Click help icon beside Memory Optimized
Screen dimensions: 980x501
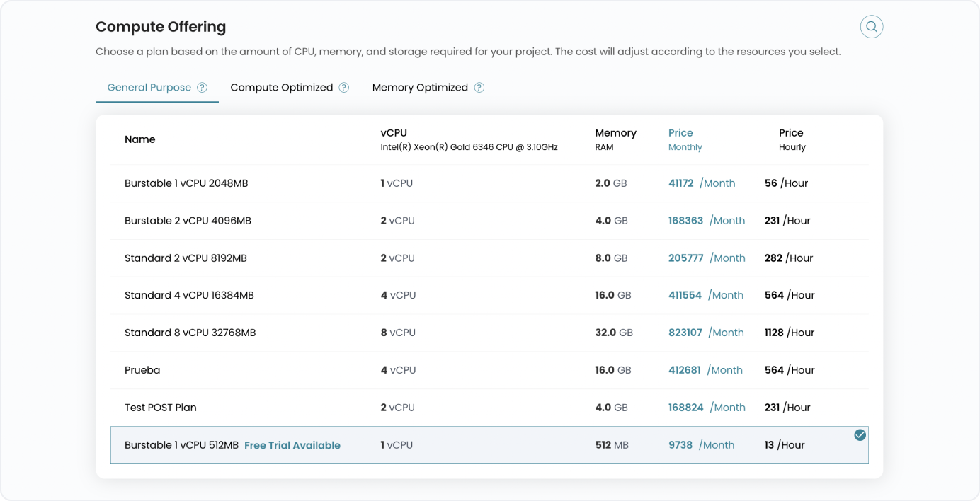point(479,88)
